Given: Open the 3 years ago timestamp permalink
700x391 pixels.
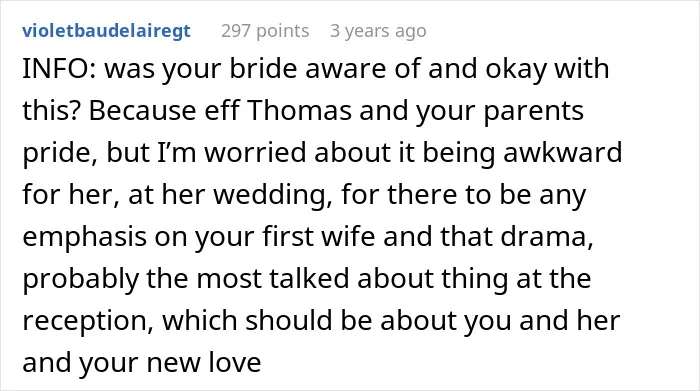Looking at the screenshot, I should (x=378, y=31).
